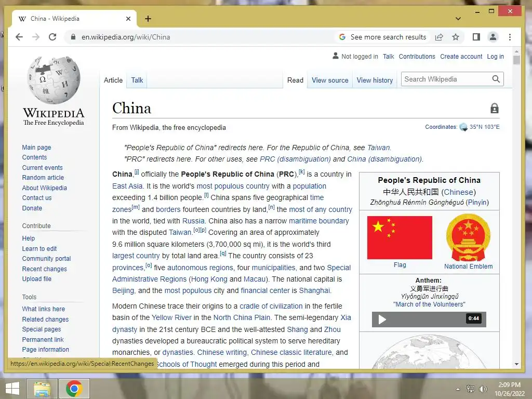Screen dimensions: 532x399
Task: Open the 35°N 103°E coordinates link
Action: click(484, 127)
